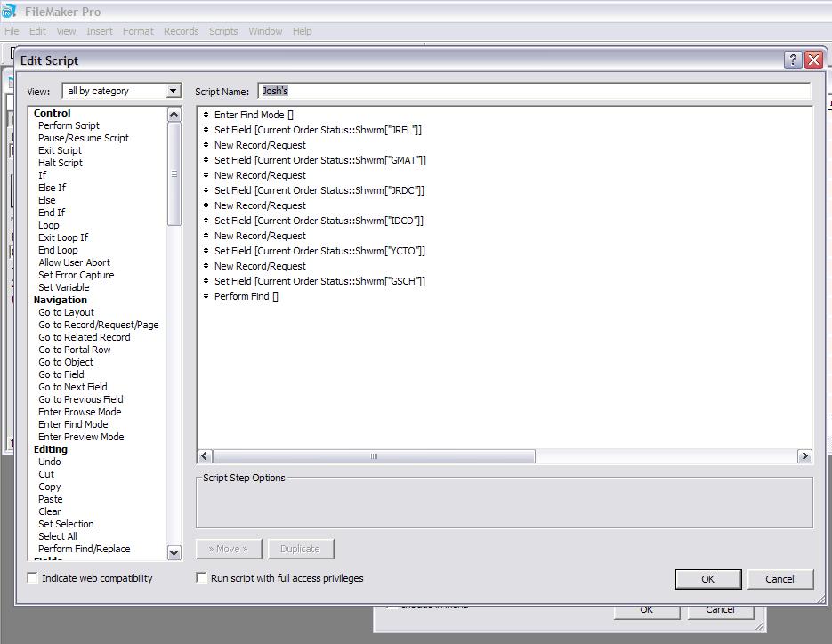Toggle Run script with full access privileges

(202, 578)
